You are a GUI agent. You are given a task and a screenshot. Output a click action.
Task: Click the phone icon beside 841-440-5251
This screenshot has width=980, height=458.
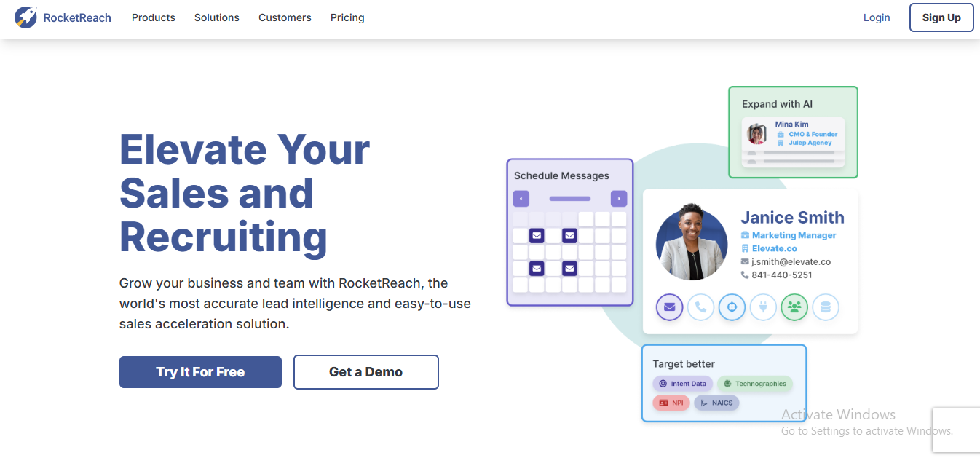tap(745, 275)
